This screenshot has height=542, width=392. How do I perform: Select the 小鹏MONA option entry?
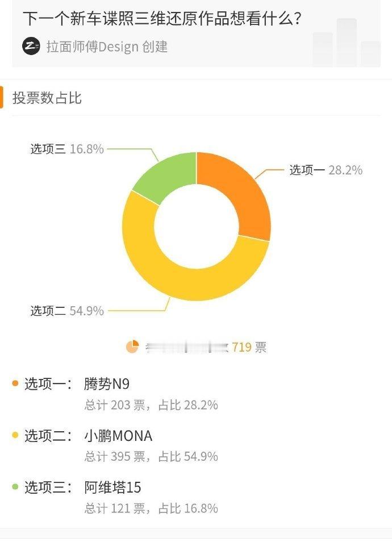(118, 436)
